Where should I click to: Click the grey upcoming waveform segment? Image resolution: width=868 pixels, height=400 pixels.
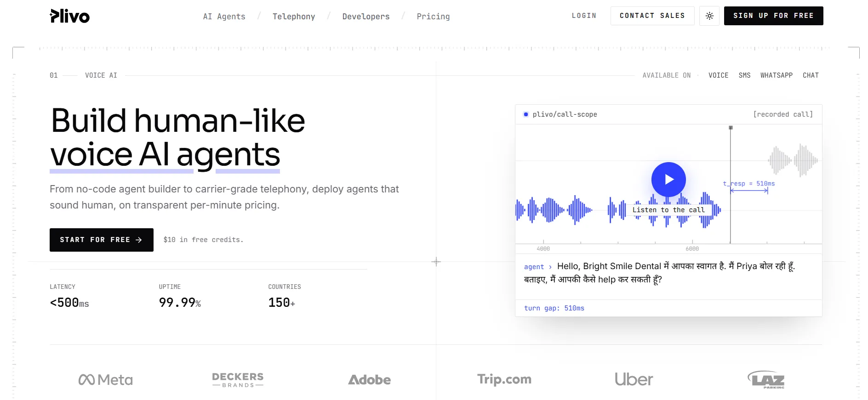pos(793,160)
